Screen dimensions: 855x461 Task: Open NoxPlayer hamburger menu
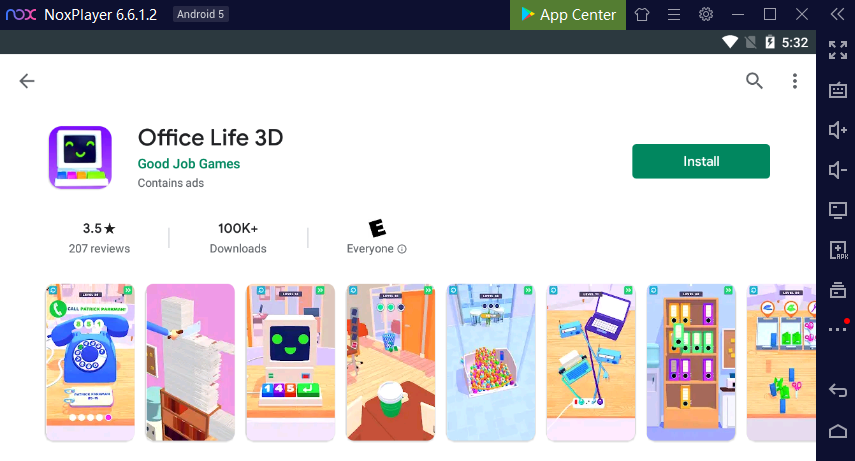[674, 15]
